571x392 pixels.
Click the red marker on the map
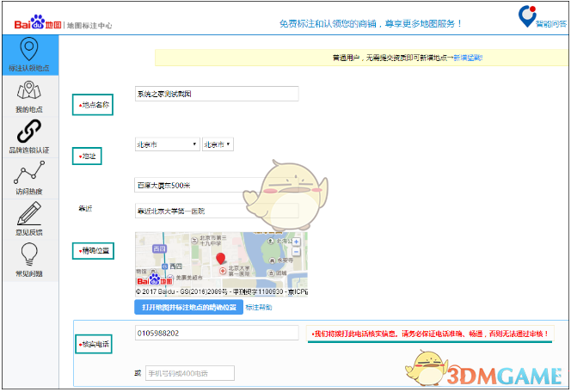coord(220,259)
